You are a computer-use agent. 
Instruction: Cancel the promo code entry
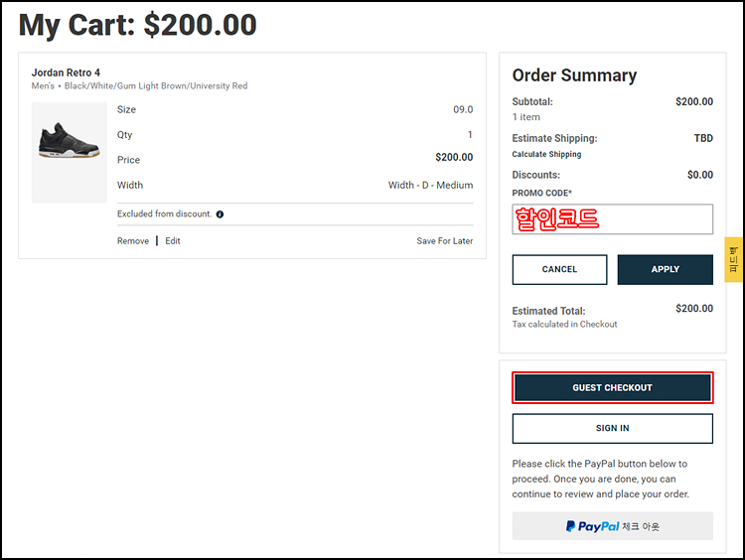point(559,269)
